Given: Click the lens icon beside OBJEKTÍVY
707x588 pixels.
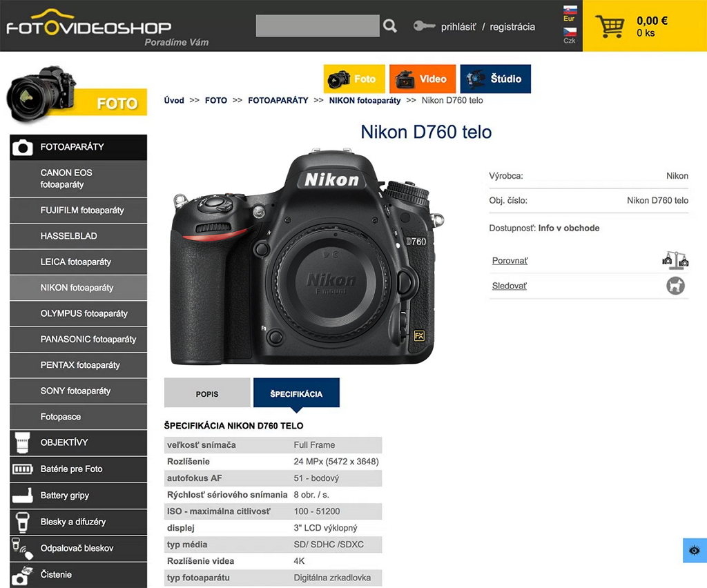Looking at the screenshot, I should point(24,443).
